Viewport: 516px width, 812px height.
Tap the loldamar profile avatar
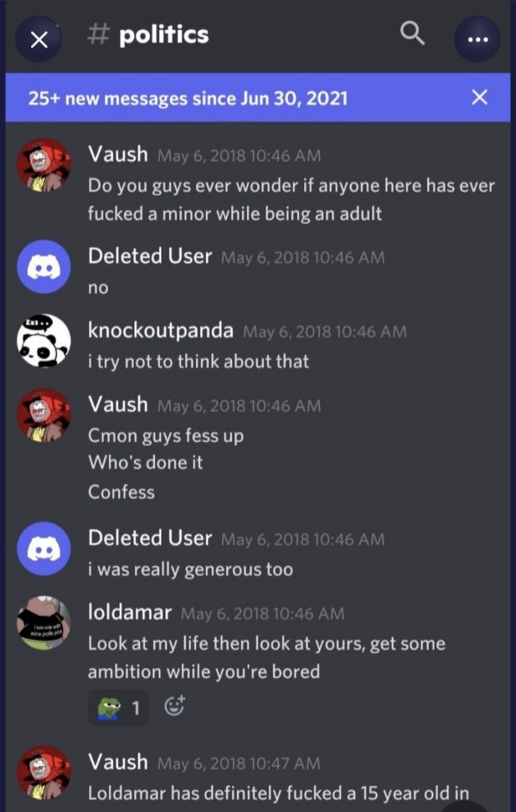tap(44, 623)
